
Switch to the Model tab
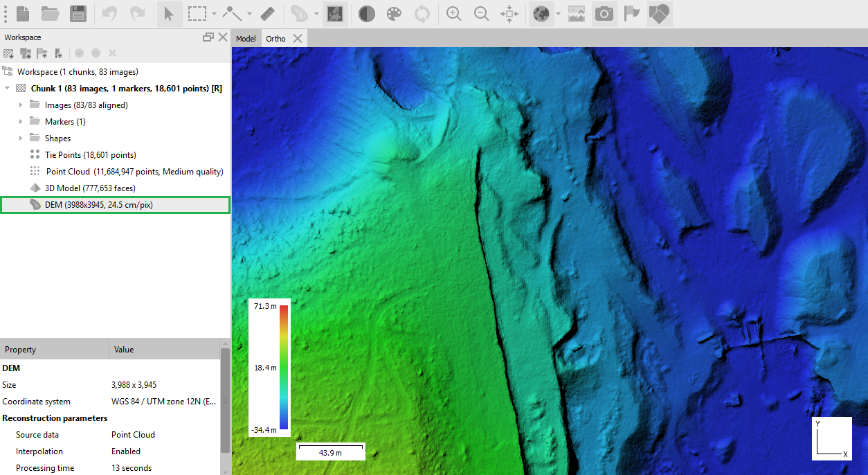(x=246, y=39)
